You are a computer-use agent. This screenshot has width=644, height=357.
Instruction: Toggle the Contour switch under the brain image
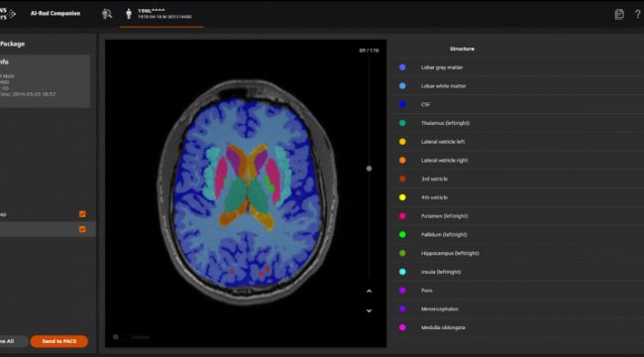pyautogui.click(x=120, y=337)
